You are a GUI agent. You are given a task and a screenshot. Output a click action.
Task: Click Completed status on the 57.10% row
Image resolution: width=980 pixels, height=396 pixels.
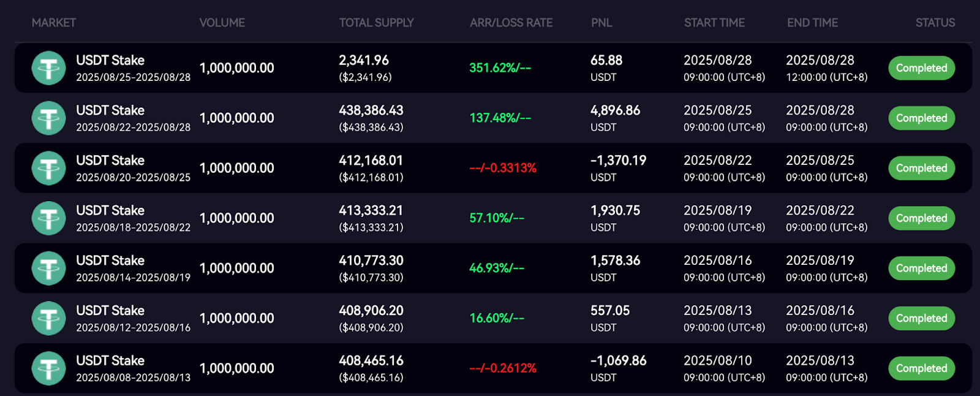coord(921,218)
